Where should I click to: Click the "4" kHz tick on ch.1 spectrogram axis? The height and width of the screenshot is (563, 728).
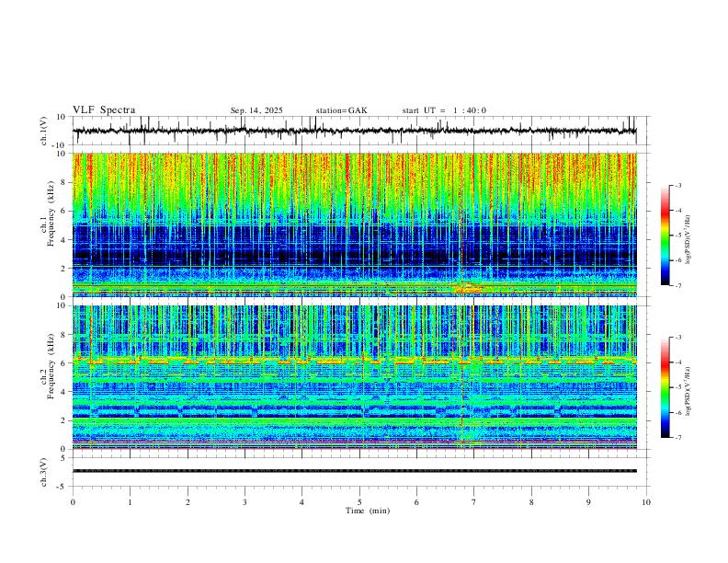click(x=64, y=240)
